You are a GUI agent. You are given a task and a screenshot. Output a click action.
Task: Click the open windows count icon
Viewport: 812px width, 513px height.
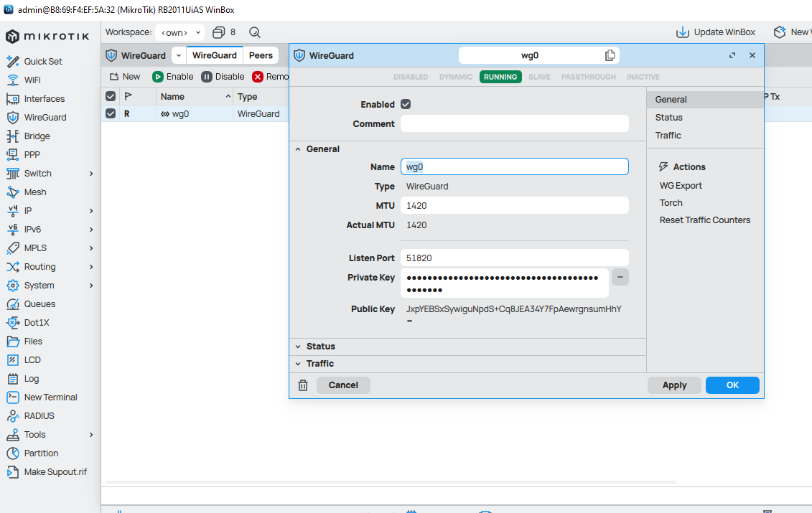[219, 32]
